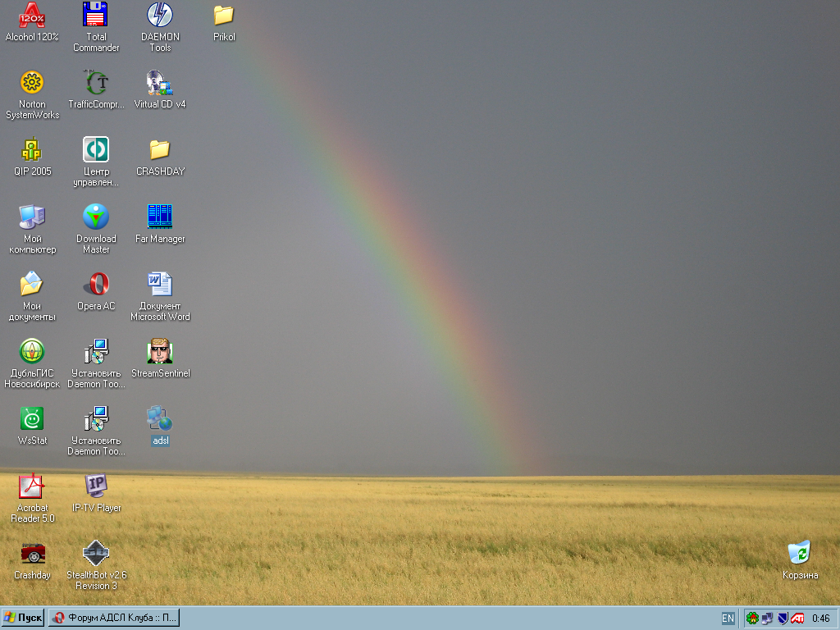Open the Пуск start menu
Screen dimensions: 840x630
pyautogui.click(x=23, y=618)
